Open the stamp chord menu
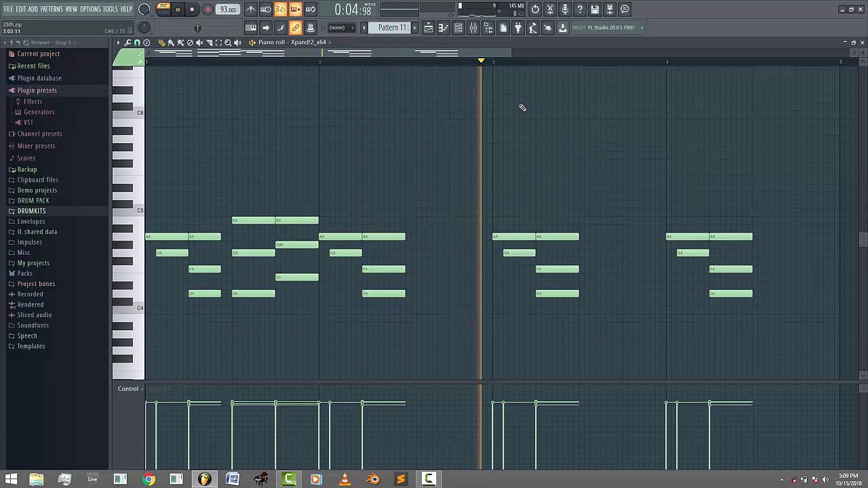The width and height of the screenshot is (868, 488). (x=146, y=42)
